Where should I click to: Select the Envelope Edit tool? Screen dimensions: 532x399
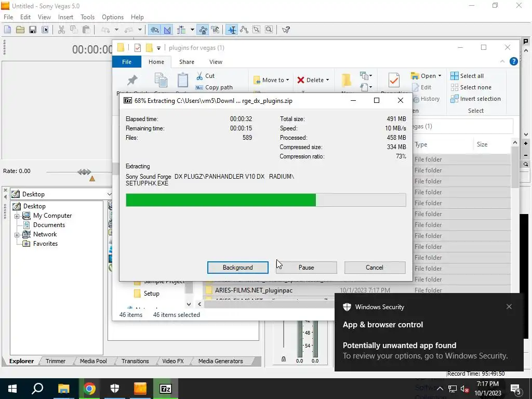point(244,30)
